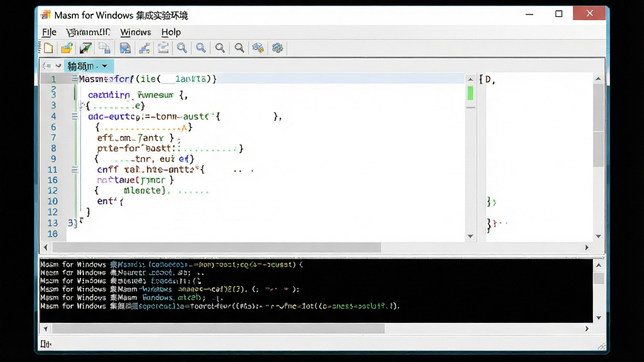Viewport: 644px width, 362px height.
Task: Click the back navigation arrow beside the document tab
Action: pos(47,65)
